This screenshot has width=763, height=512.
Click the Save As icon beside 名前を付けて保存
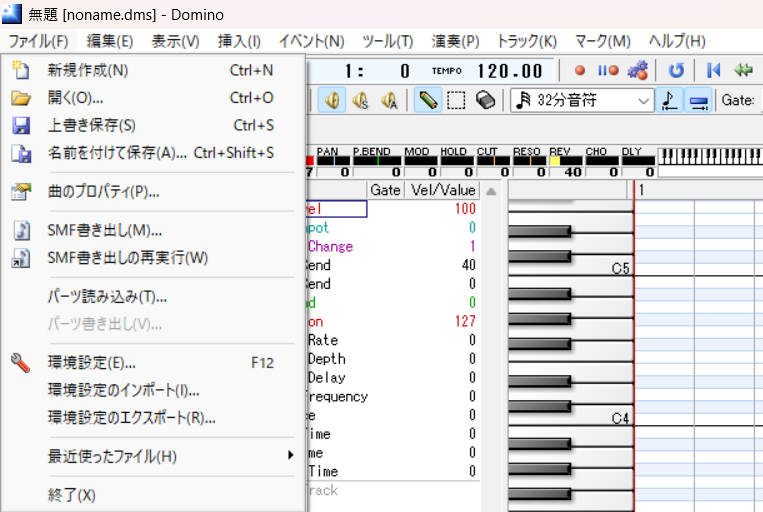click(21, 153)
